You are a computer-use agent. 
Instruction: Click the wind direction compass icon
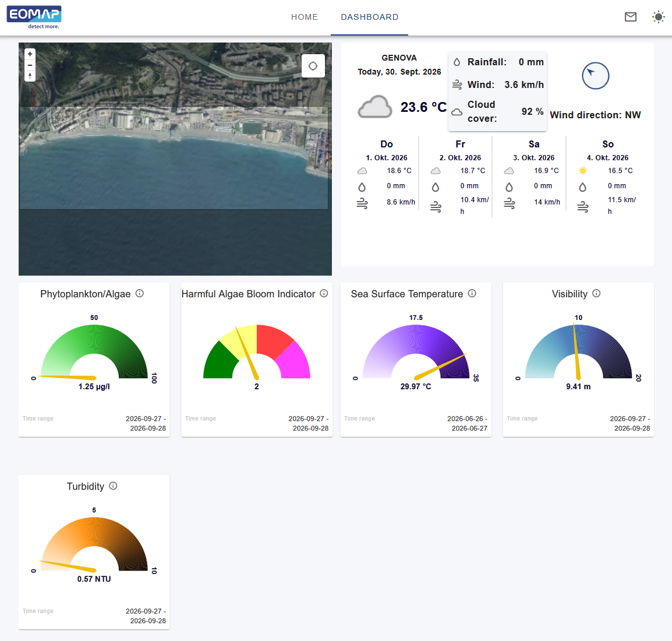pos(595,76)
